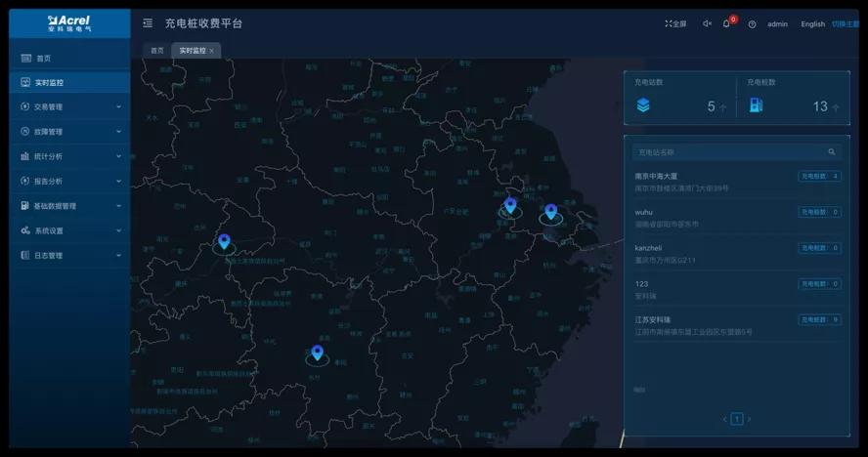Click the 故障管理 sidebar icon

(x=24, y=132)
